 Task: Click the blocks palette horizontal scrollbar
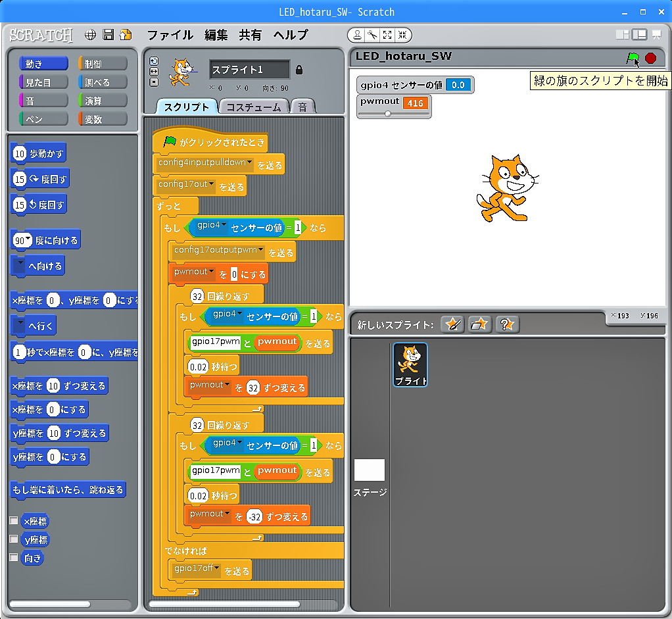[x=50, y=605]
